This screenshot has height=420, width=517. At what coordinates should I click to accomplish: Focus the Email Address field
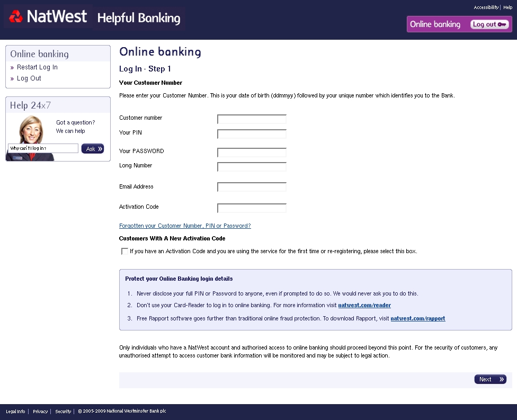(252, 187)
